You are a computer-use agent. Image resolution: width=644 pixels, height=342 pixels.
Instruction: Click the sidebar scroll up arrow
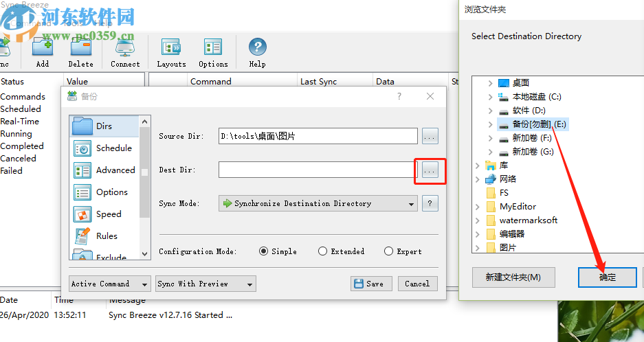(x=144, y=122)
